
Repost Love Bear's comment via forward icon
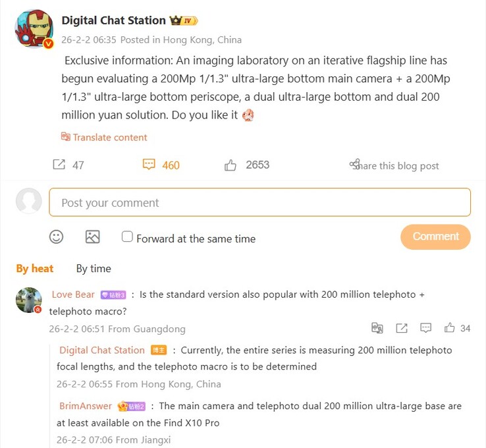402,328
